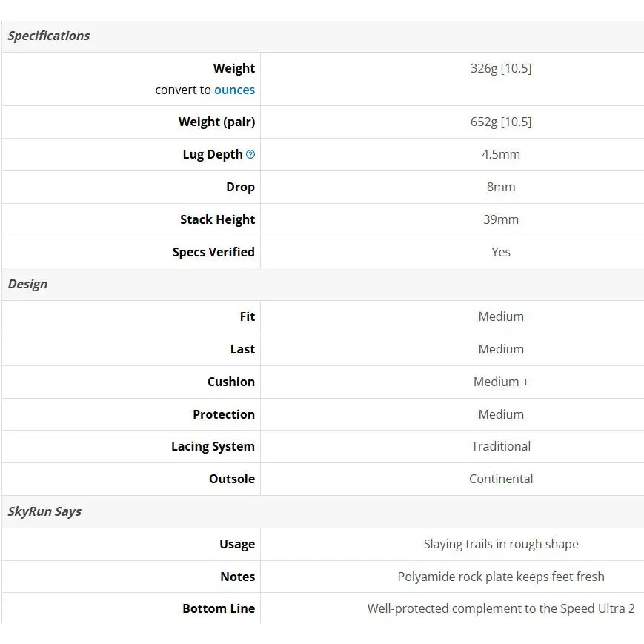Click the Usage description text
The image size is (644, 644).
click(501, 544)
